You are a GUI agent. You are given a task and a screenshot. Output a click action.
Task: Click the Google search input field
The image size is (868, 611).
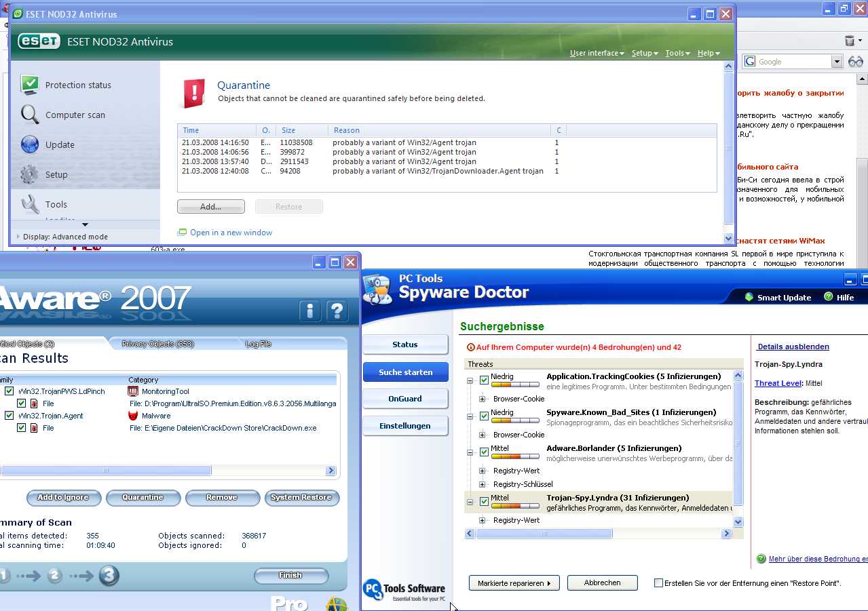click(793, 62)
